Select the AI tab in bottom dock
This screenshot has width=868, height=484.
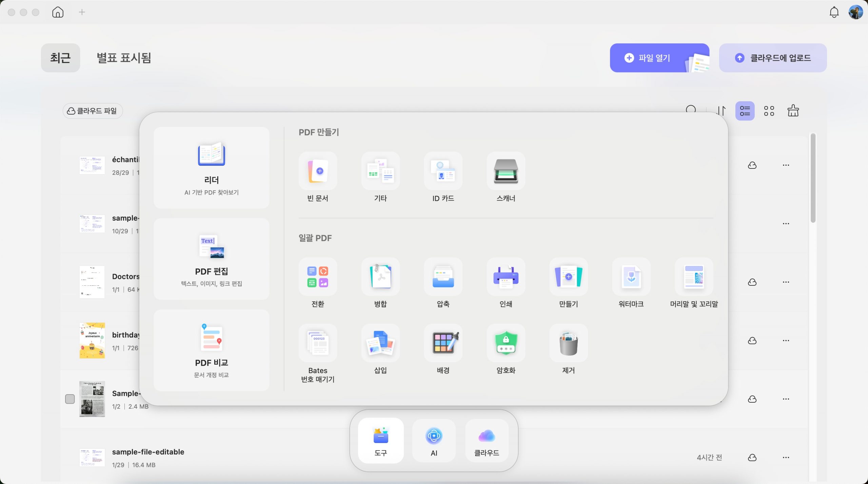434,441
